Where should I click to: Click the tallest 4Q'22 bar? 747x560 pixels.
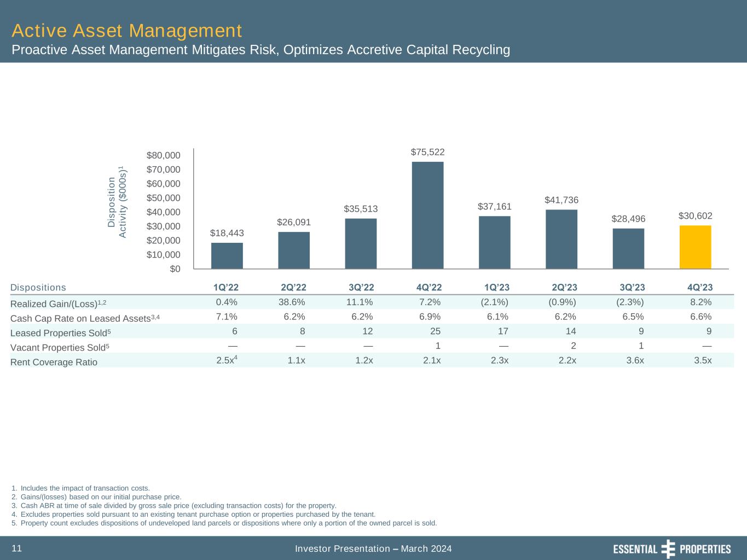coord(427,215)
